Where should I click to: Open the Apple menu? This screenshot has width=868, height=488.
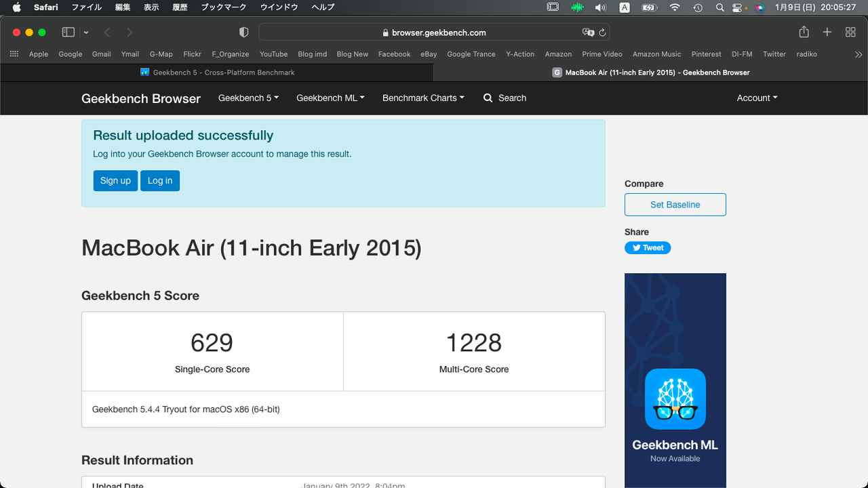(x=17, y=7)
